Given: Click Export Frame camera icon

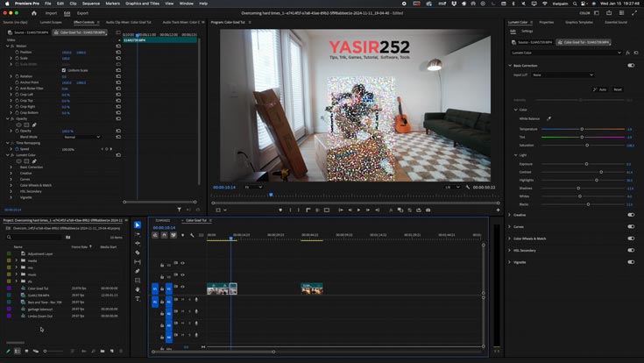Looking at the screenshot, I should tap(428, 210).
